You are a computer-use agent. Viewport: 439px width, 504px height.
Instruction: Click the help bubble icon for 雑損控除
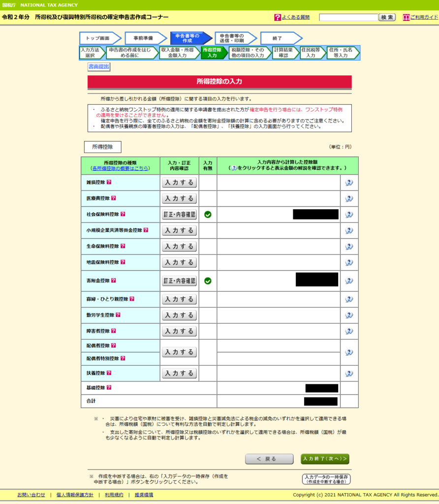pos(349,183)
